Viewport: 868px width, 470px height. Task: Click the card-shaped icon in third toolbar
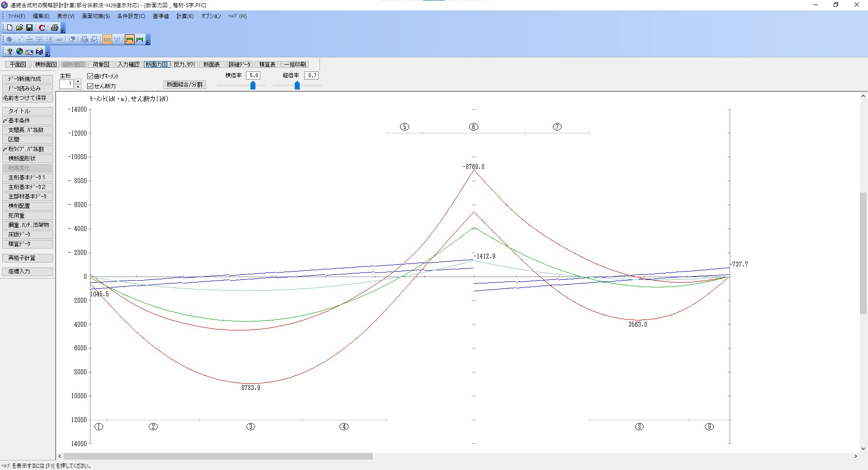(x=29, y=52)
